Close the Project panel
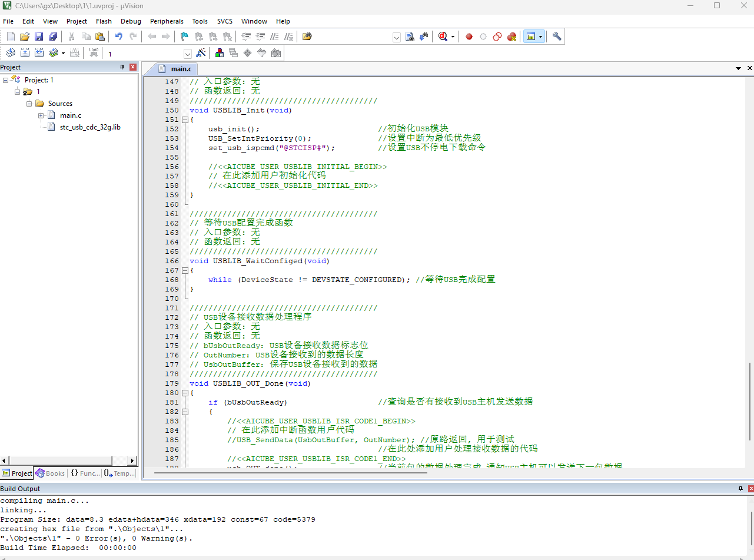This screenshot has height=560, width=754. pos(132,67)
